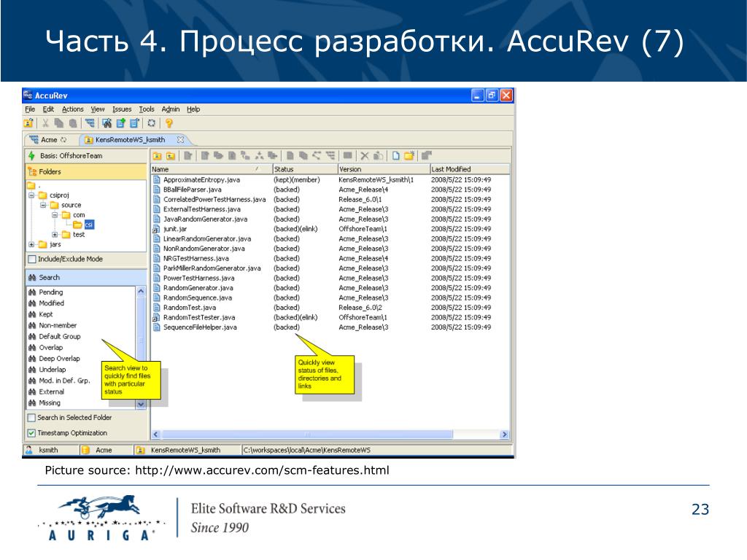
Task: Click the file icon for RandomTestTester.java
Action: (x=156, y=318)
